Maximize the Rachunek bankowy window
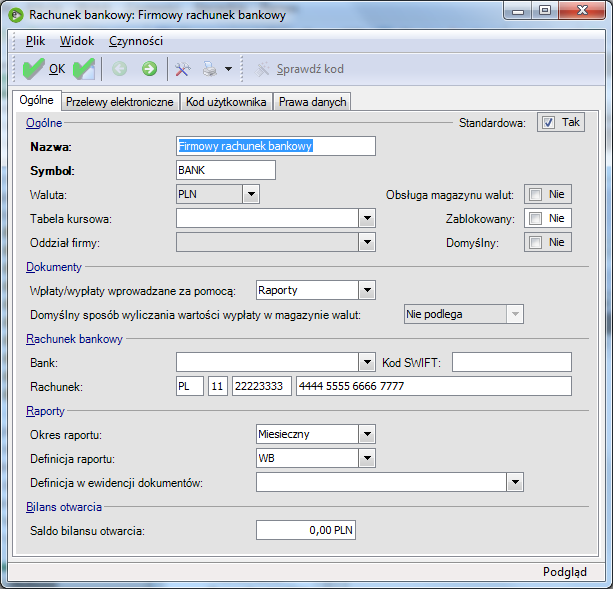The width and height of the screenshot is (613, 589). (x=545, y=11)
